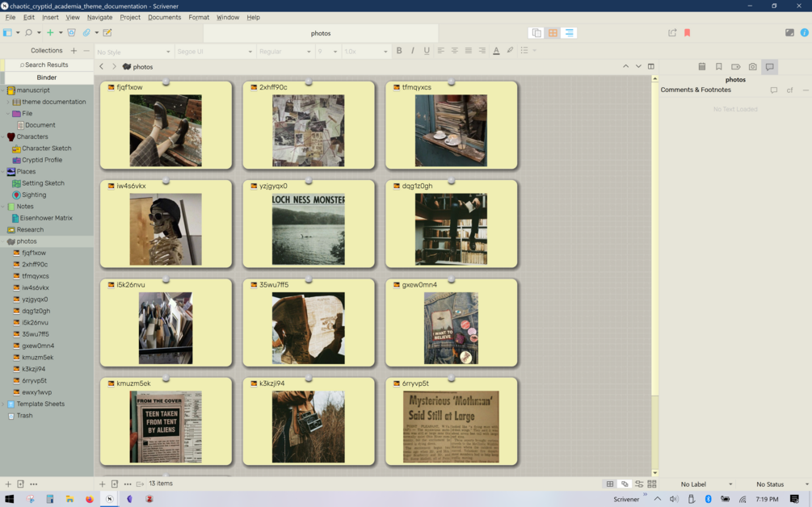Switch to Outliner view mode
Image resolution: width=812 pixels, height=507 pixels.
click(x=569, y=32)
